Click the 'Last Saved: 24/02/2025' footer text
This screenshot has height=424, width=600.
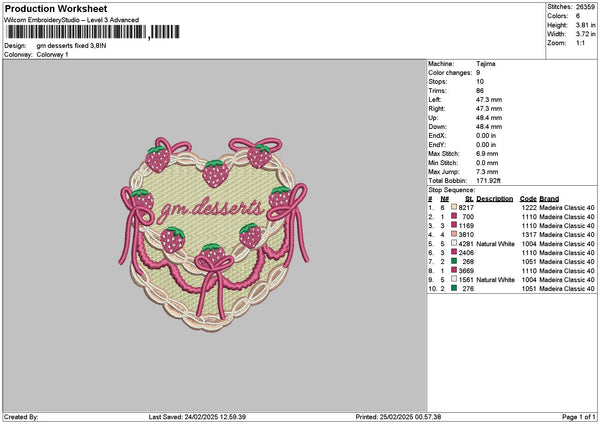click(x=197, y=417)
